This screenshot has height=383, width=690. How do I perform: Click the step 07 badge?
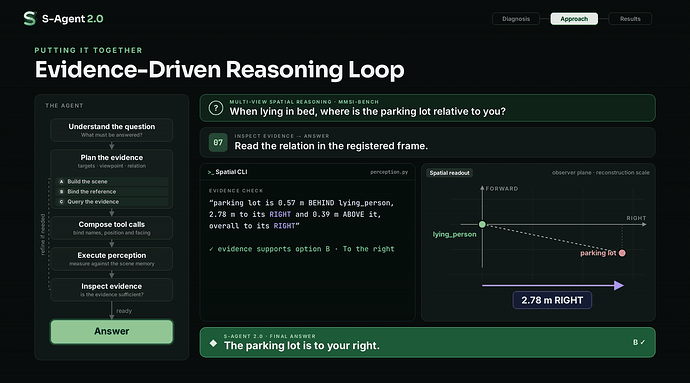tap(218, 142)
